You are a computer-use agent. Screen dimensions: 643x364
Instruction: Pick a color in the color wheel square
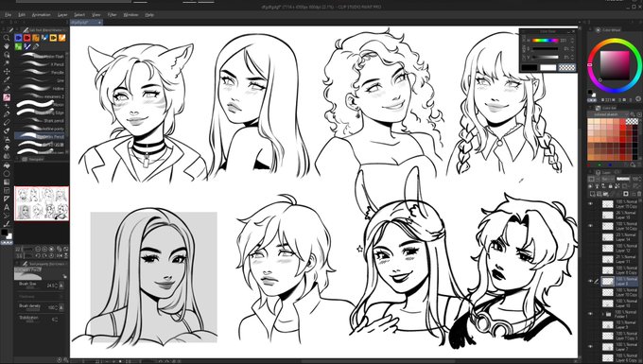615,65
